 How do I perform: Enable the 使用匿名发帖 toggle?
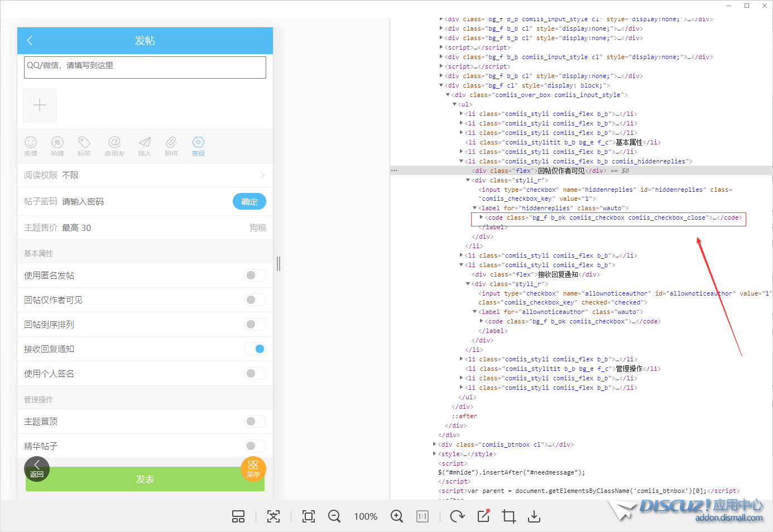coord(255,275)
